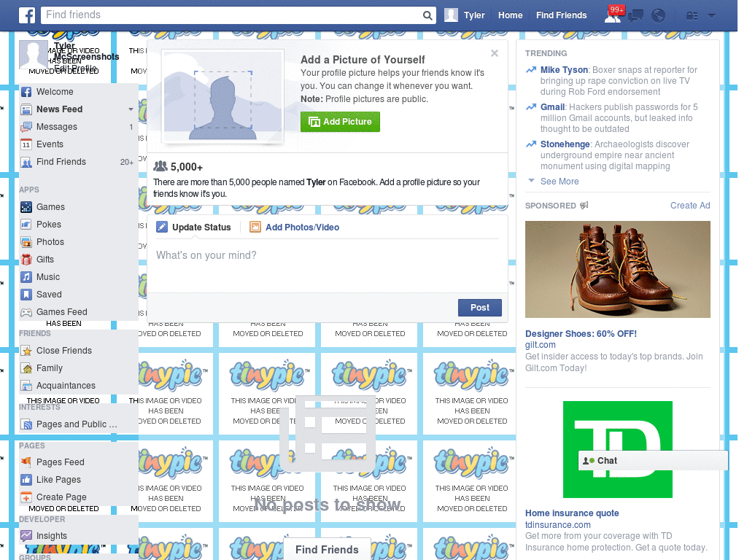This screenshot has width=747, height=560.
Task: Click the green Add Picture button
Action: pos(340,122)
